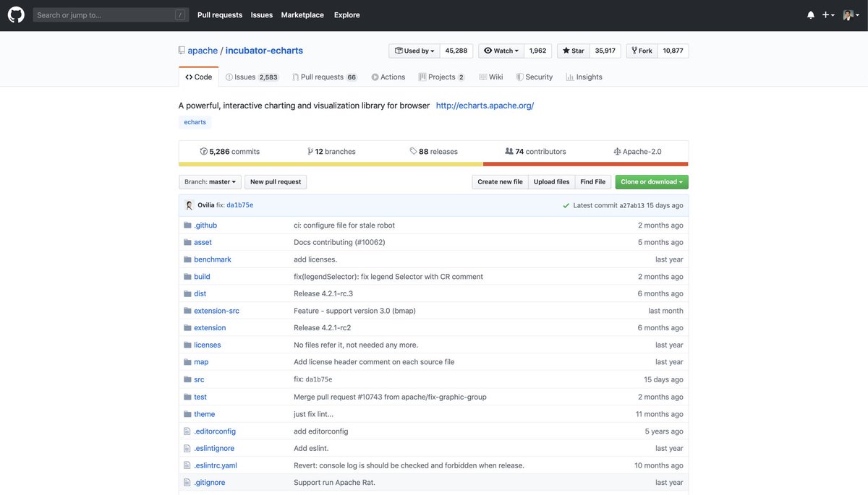Viewport: 868px width, 495px height.
Task: Click the benchmark folder icon
Action: (x=187, y=259)
